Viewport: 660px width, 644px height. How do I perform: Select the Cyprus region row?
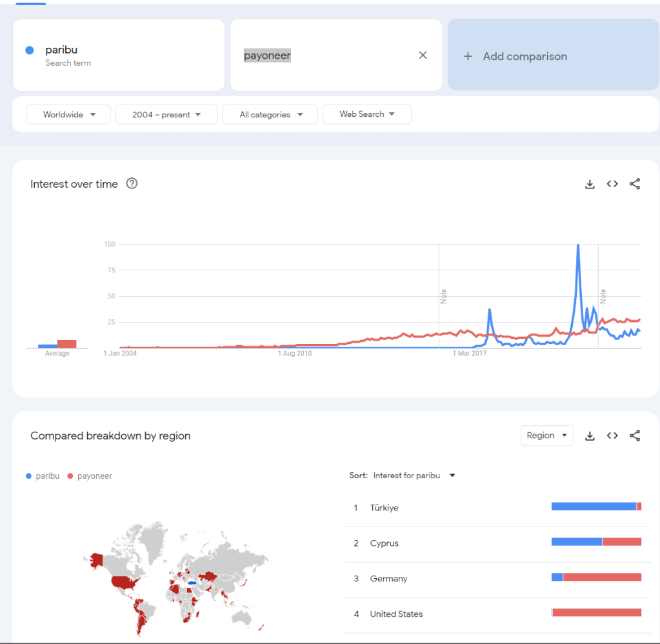click(x=497, y=543)
